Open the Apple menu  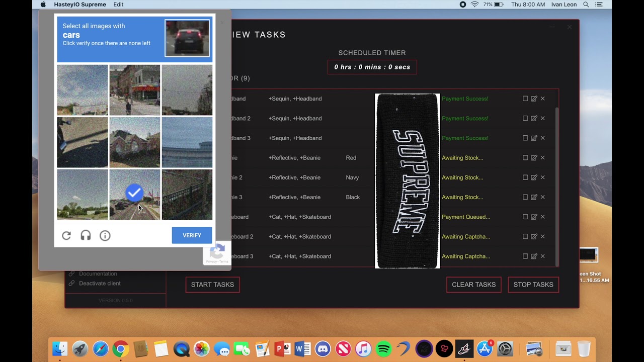[43, 5]
